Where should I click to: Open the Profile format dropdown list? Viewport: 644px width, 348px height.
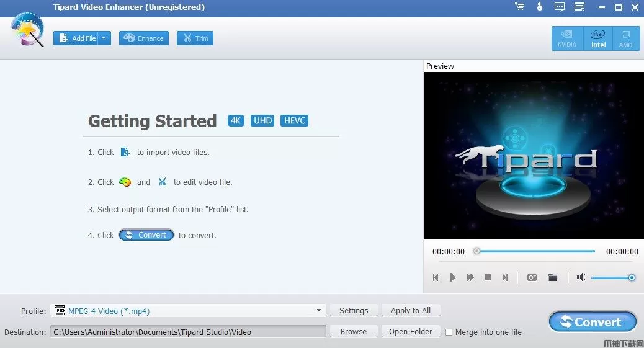tap(319, 310)
